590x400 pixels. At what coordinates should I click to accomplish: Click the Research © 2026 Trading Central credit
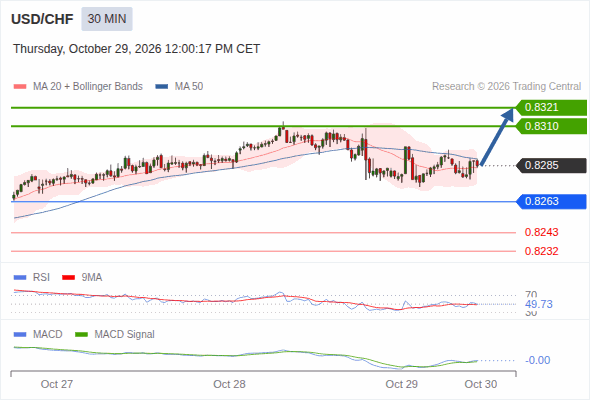[506, 87]
